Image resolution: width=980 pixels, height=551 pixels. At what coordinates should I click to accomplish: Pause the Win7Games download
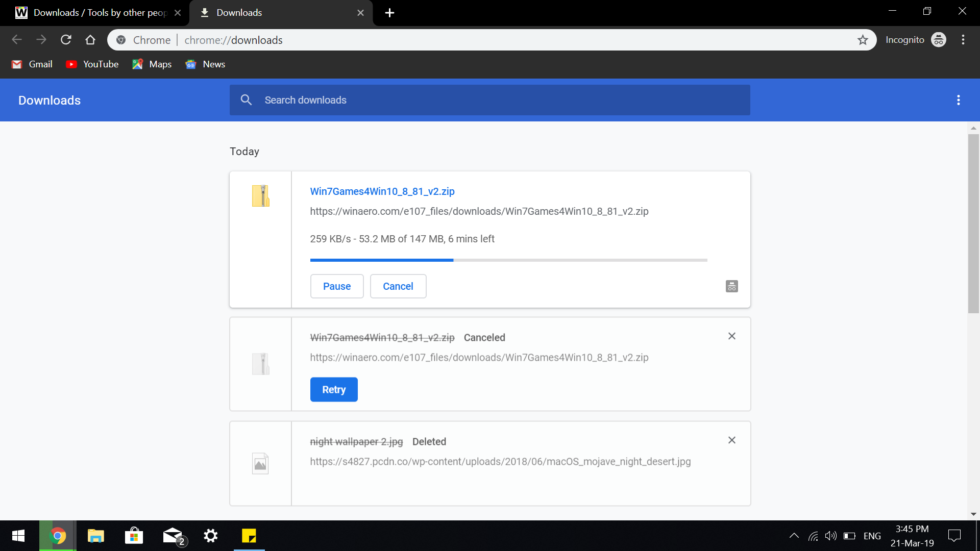pyautogui.click(x=337, y=286)
